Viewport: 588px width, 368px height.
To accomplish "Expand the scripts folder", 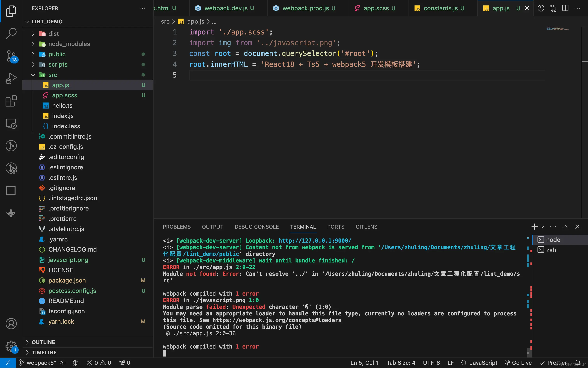I will 33,64.
